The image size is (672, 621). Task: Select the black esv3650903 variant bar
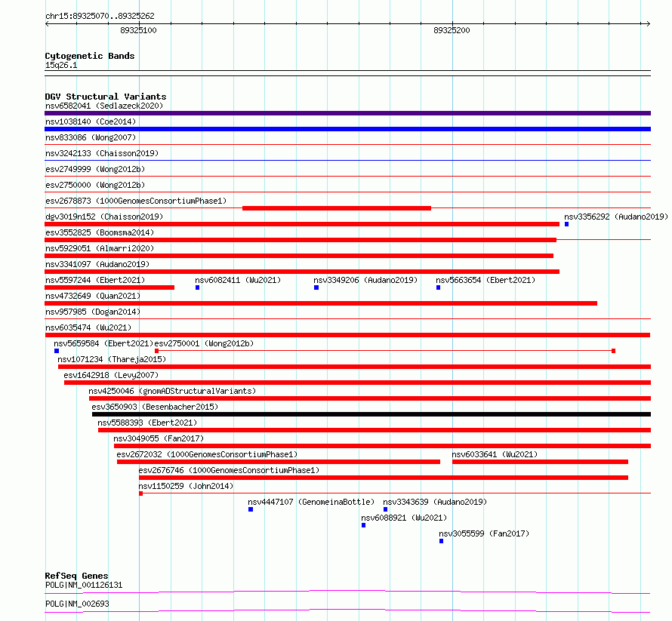(x=371, y=414)
